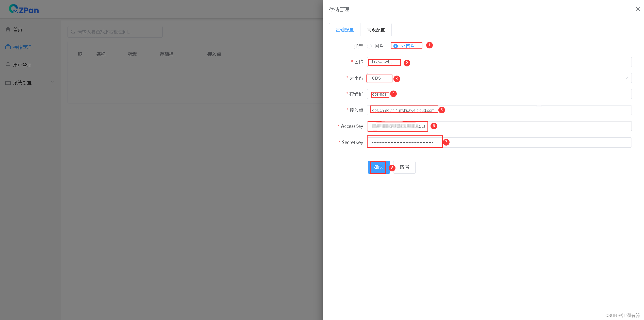Switch to the 基础配置 tab
Image resolution: width=644 pixels, height=320 pixels.
(x=344, y=30)
